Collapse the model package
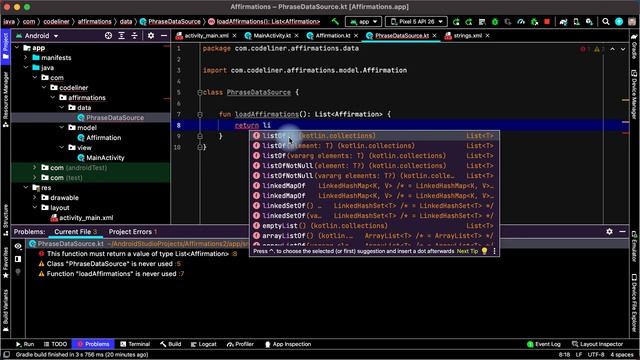 coord(62,128)
